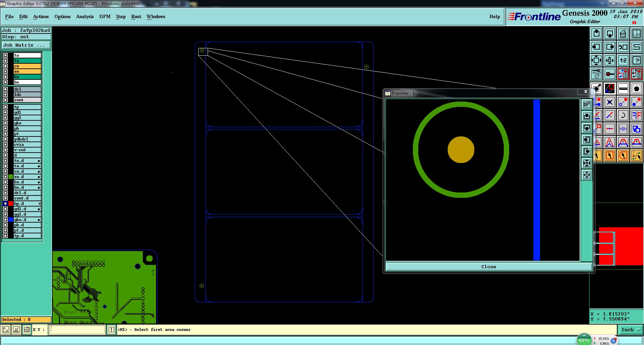Screen dimensions: 644x345
Task: Click the first red-bordered traffic-light netlist icon
Action: [623, 74]
